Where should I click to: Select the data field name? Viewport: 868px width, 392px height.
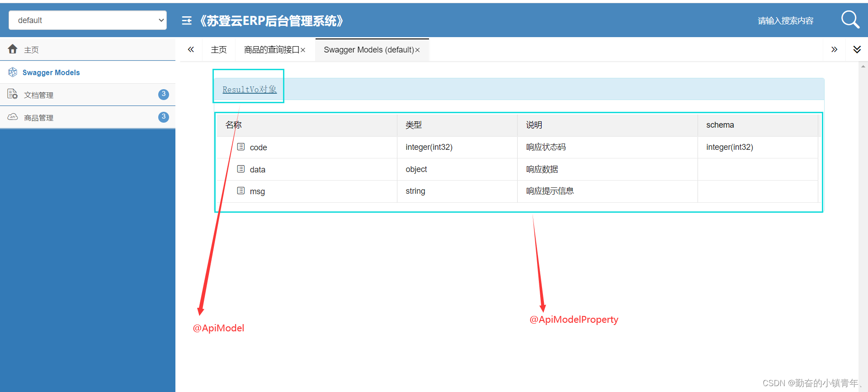click(x=258, y=170)
